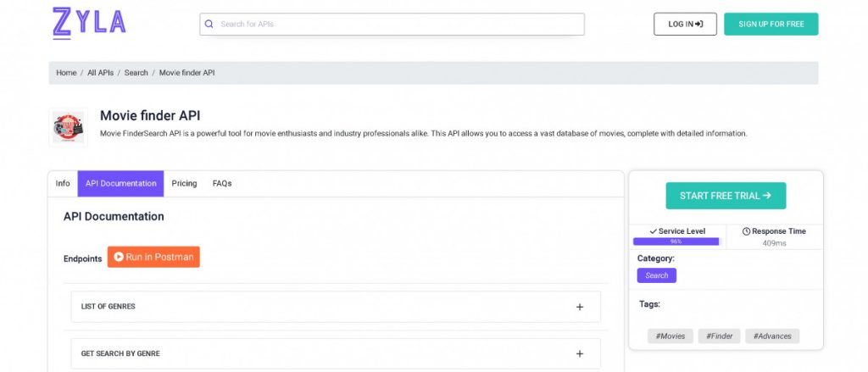Click the search magnifier icon
The image size is (868, 372).
(209, 24)
